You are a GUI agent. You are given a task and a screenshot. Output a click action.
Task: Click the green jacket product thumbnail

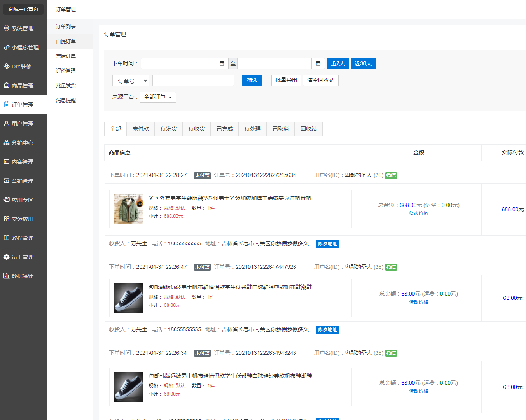(x=128, y=209)
